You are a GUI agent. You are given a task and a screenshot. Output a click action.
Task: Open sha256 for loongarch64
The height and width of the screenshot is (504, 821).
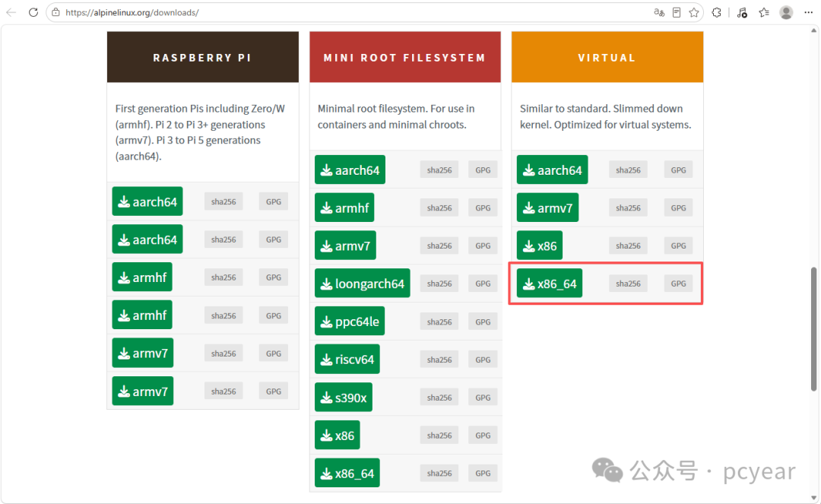439,283
